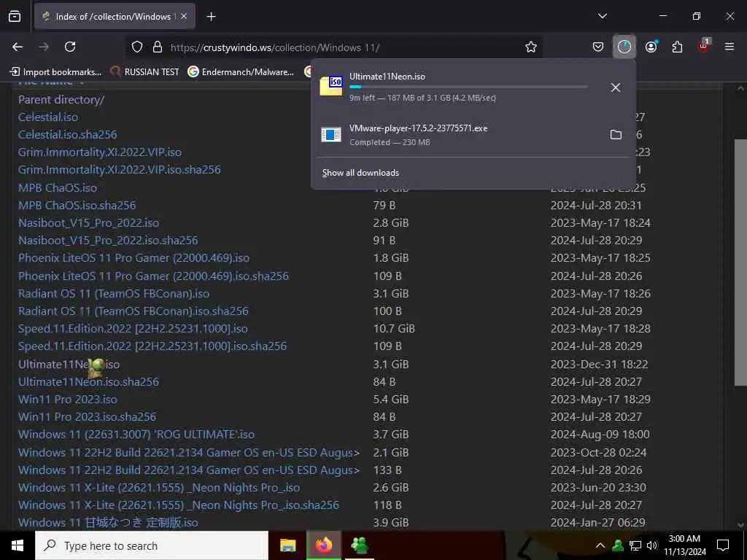This screenshot has width=747, height=560.
Task: Open Win11 Pro 2023.iso.sha256 link
Action: coord(88,417)
